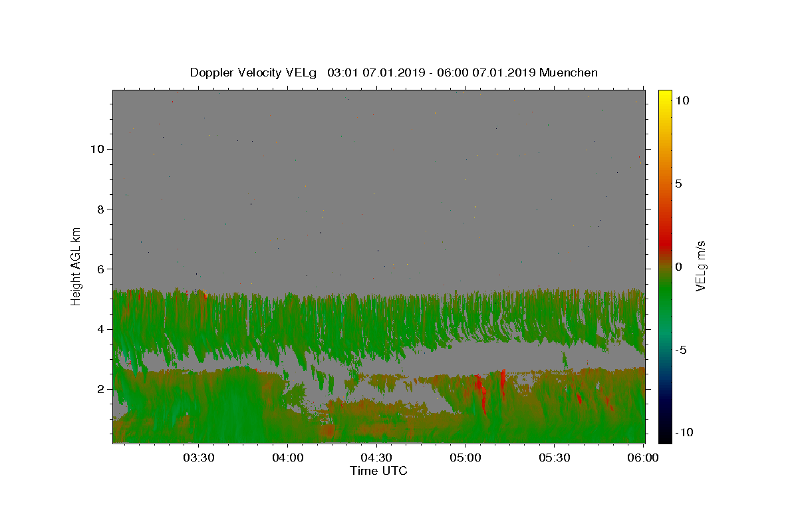798x532 pixels.
Task: Click the 'Height AGL km' axis label
Action: (x=76, y=266)
